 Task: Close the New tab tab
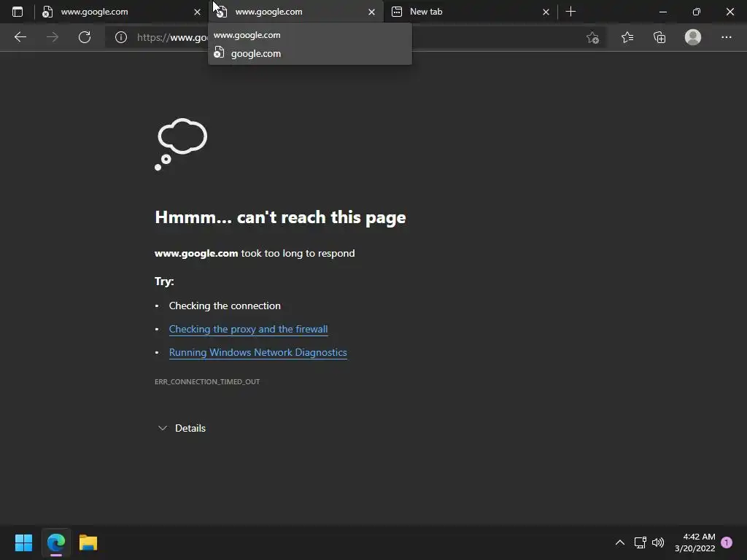pyautogui.click(x=546, y=12)
